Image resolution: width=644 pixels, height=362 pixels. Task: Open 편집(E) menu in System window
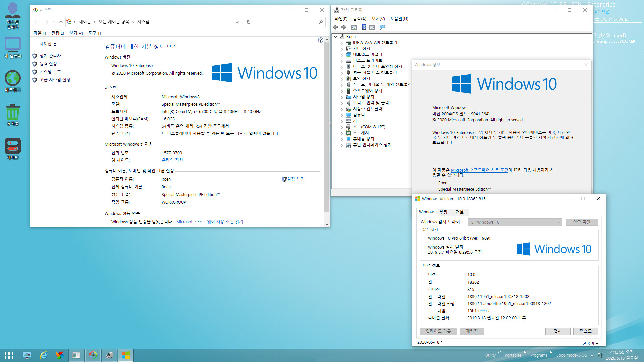coord(58,33)
